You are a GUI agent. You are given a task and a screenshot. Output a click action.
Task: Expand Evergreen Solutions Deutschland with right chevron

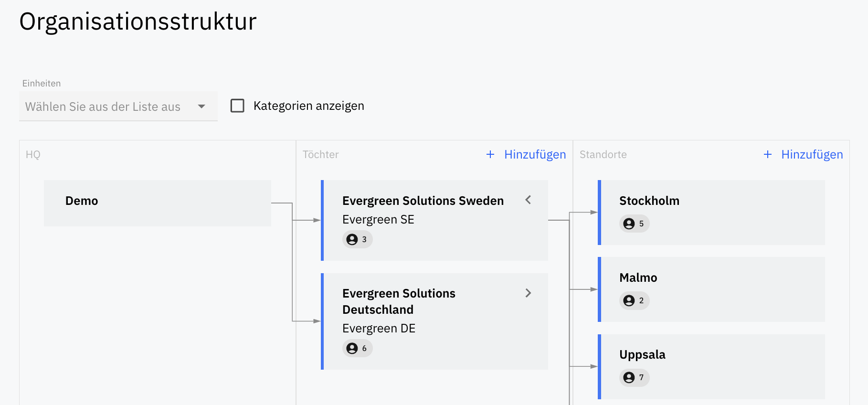tap(528, 293)
